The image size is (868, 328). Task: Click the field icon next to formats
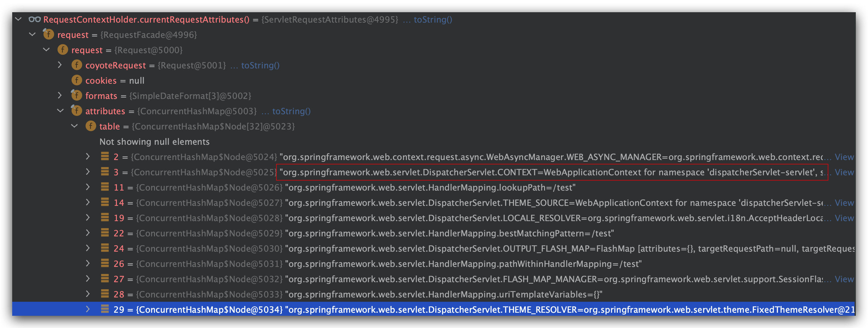point(77,96)
